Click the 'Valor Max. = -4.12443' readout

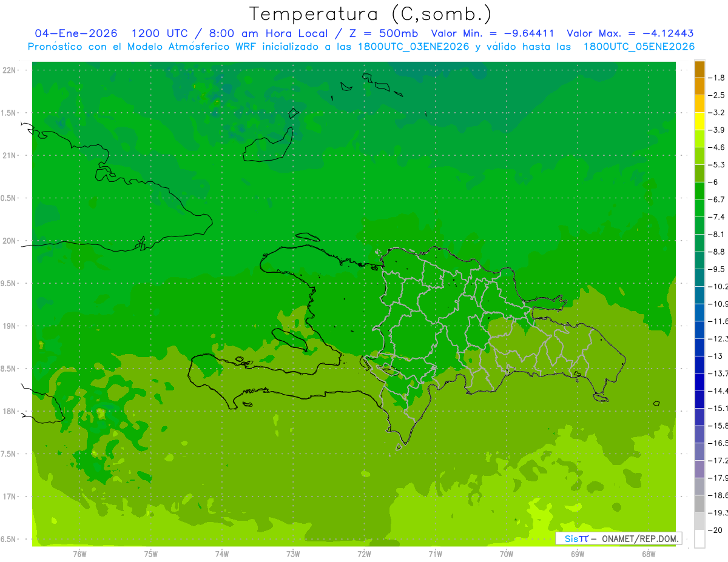coord(630,33)
